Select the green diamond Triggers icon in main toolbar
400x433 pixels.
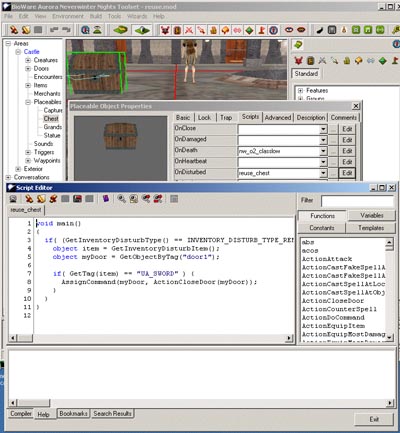(x=249, y=30)
